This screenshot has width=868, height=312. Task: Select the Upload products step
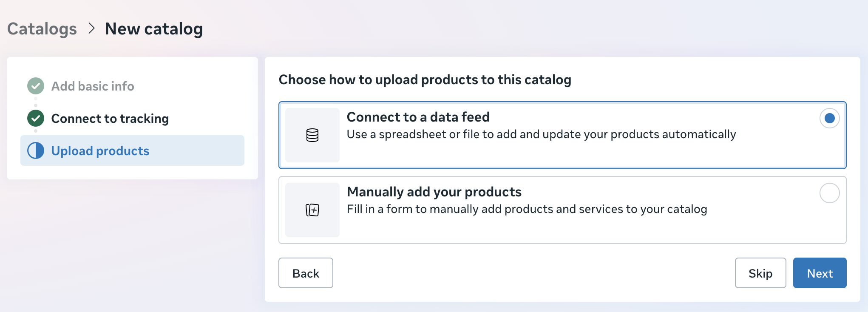[100, 151]
